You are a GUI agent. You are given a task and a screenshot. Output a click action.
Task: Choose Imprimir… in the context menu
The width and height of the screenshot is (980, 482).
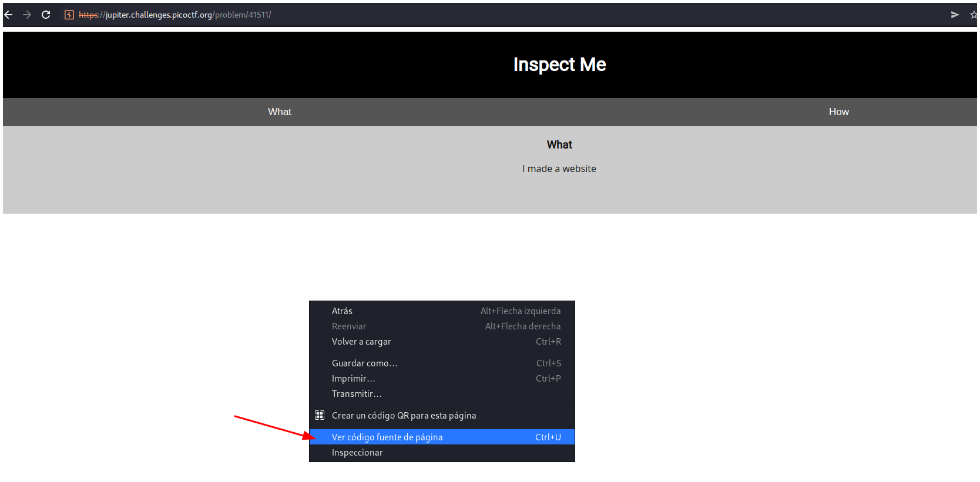353,379
